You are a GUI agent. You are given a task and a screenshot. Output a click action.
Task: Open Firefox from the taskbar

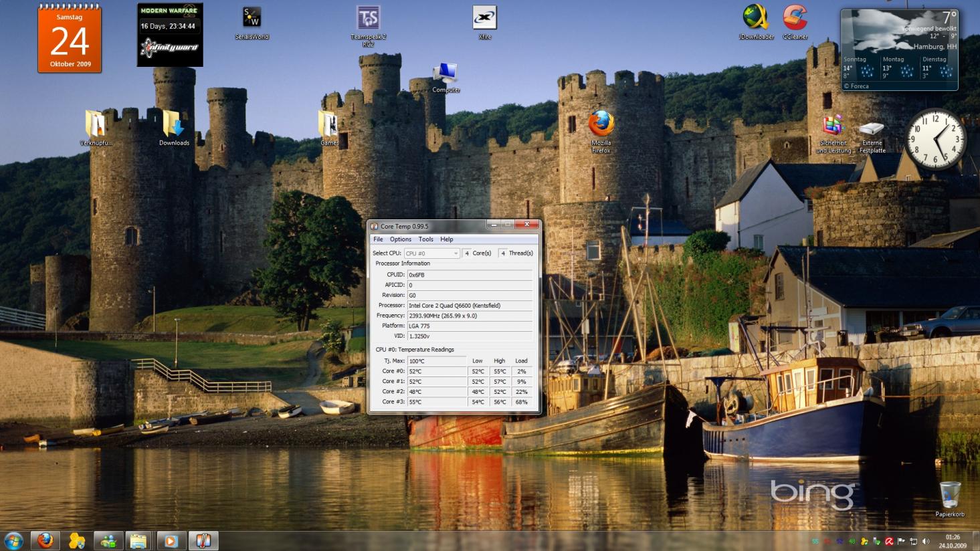point(45,540)
